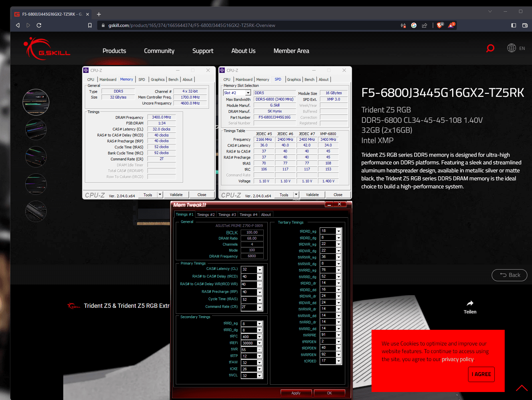This screenshot has width=532, height=400.
Task: Click the media casting icon in address bar
Action: 403,25
